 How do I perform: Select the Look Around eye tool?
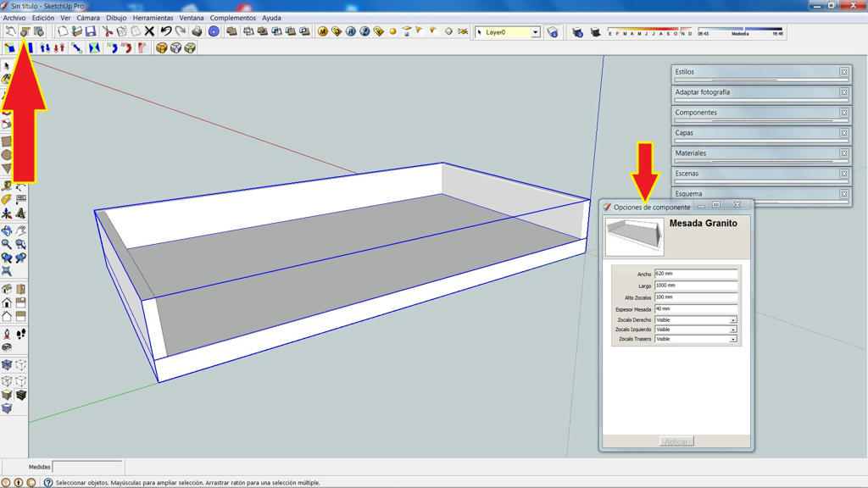point(7,347)
